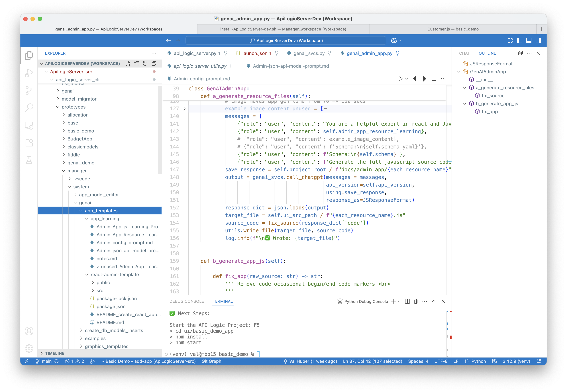Open genai_svcs.py editor tab

pos(309,53)
